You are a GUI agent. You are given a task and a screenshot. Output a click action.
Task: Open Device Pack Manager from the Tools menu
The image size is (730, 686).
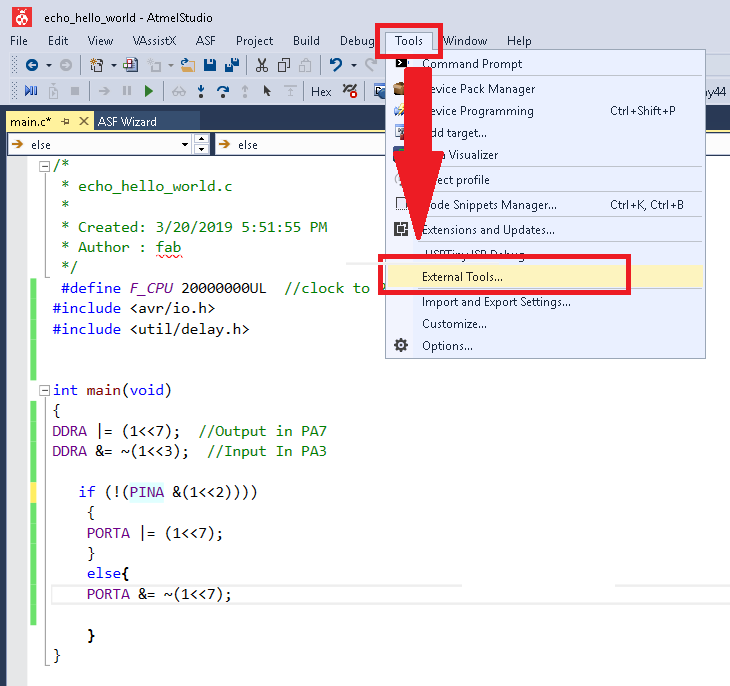pos(545,88)
